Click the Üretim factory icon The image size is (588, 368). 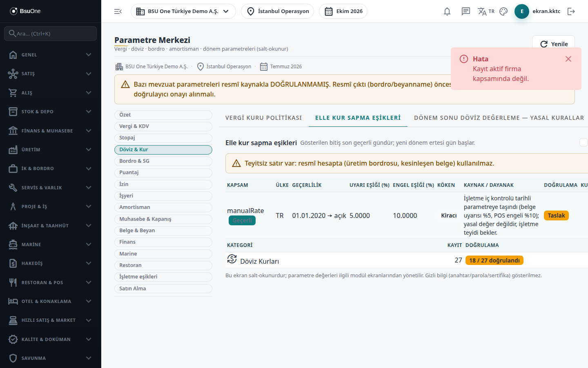click(x=13, y=150)
